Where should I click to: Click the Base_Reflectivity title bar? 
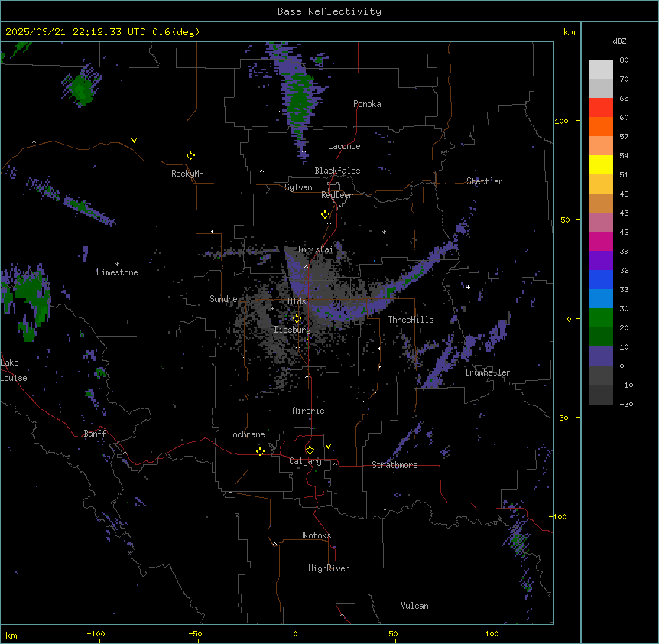click(329, 11)
